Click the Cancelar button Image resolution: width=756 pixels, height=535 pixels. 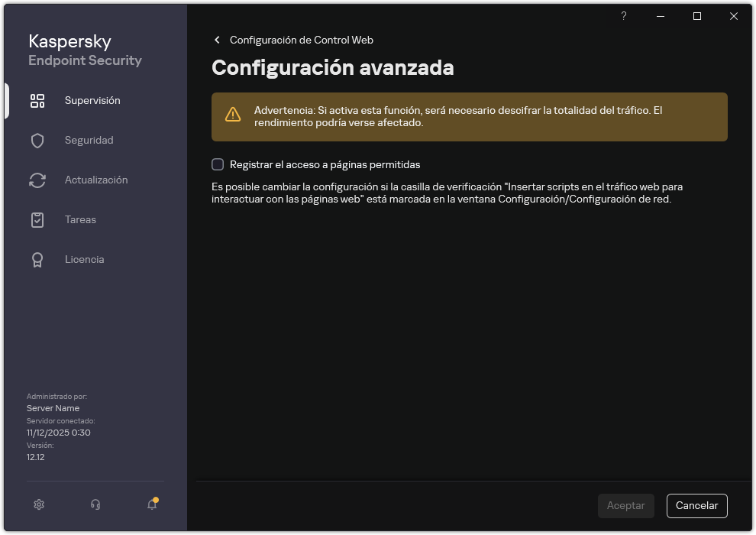pyautogui.click(x=696, y=505)
